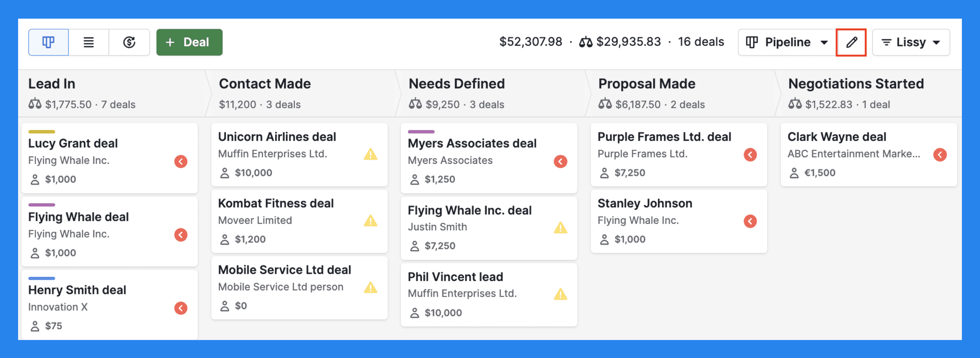The image size is (980, 358).
Task: Click the red alert icon on Clark Wayne deal
Action: (939, 154)
